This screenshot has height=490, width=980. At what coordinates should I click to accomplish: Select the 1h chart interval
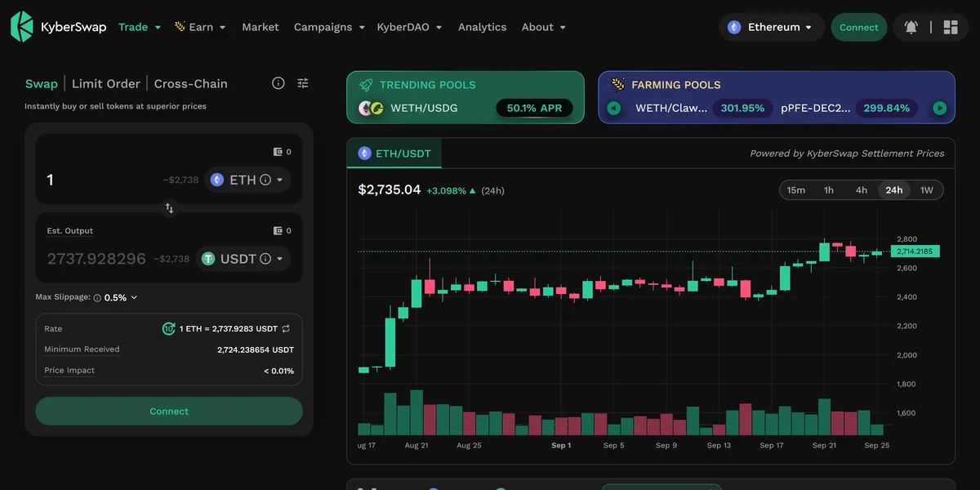[829, 190]
